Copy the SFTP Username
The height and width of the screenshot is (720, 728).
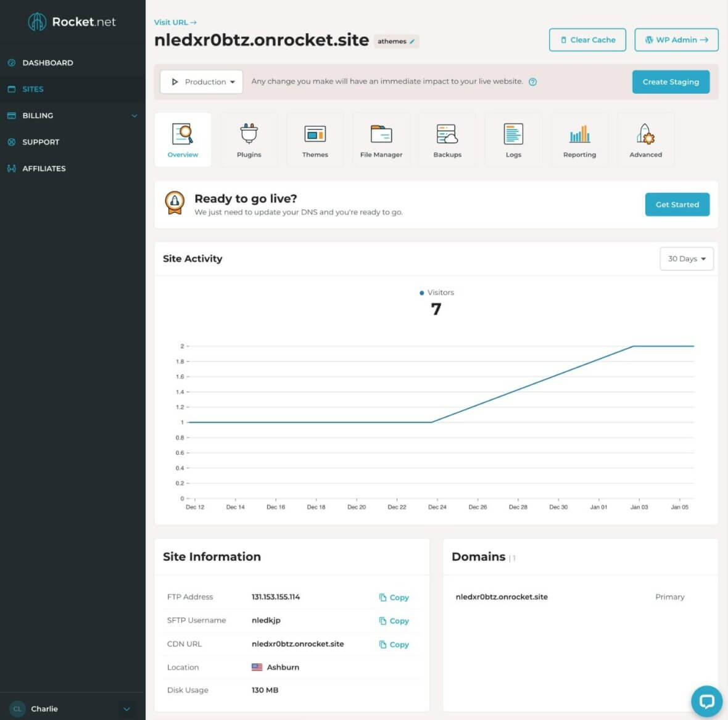[394, 621]
